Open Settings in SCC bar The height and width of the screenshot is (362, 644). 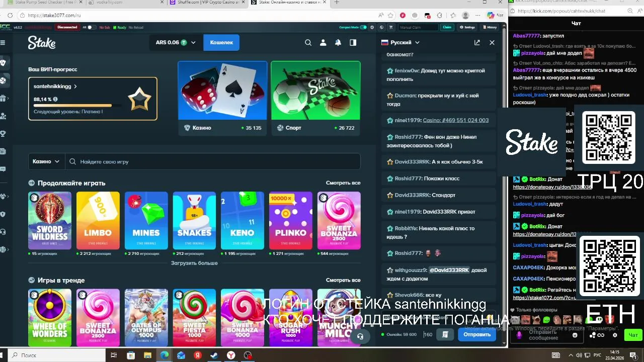point(467,27)
